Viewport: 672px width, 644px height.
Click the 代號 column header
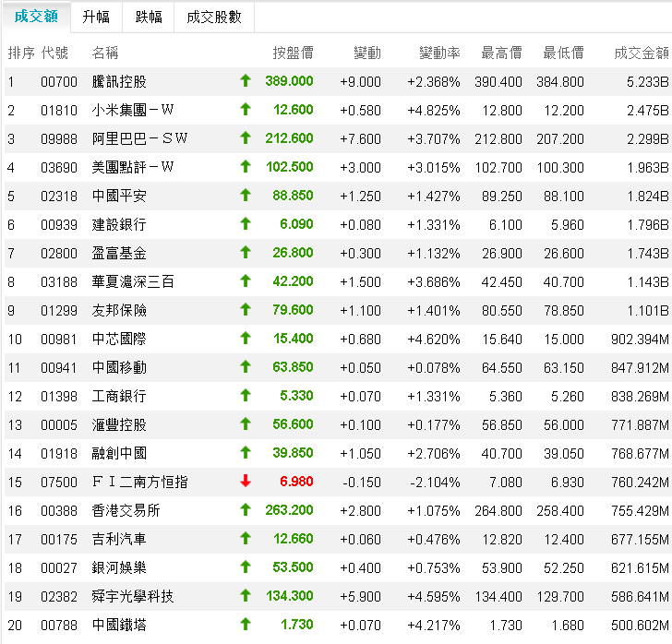(54, 53)
